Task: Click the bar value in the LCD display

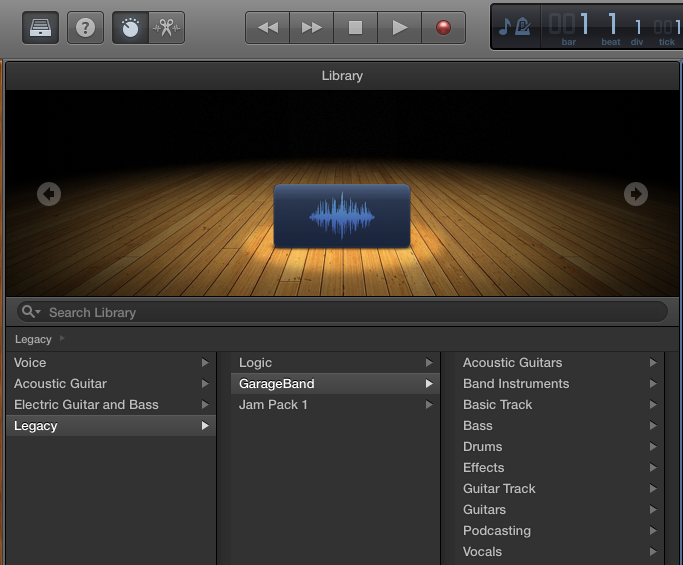Action: [x=568, y=24]
